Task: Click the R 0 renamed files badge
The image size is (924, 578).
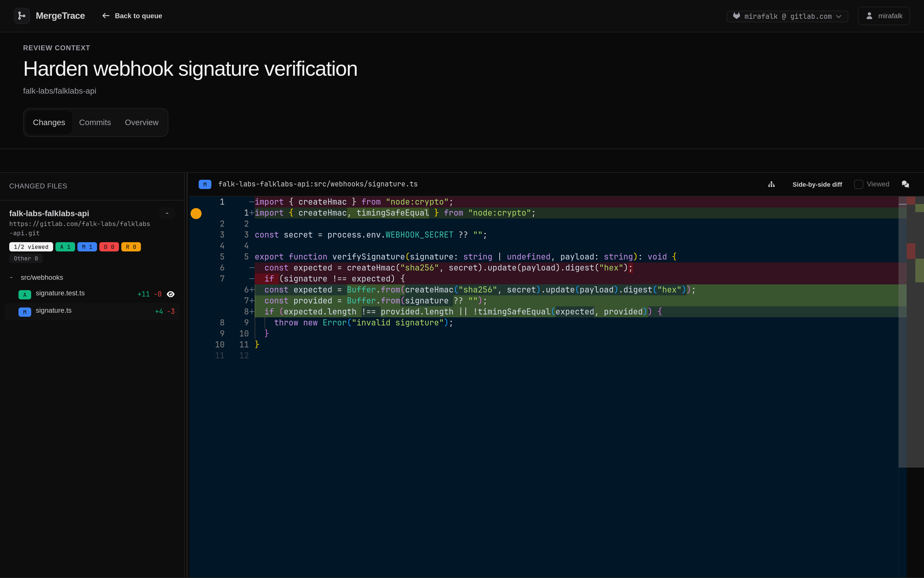Action: click(131, 247)
